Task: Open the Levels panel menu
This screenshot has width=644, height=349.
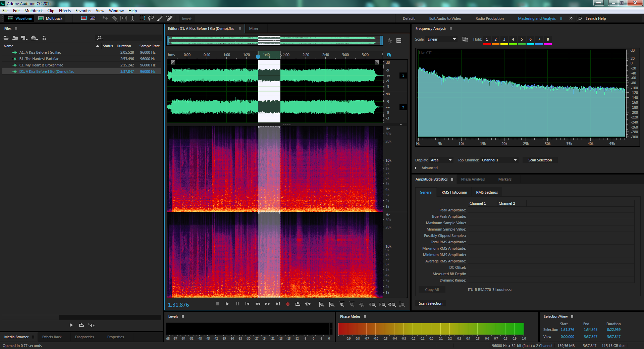Action: pyautogui.click(x=183, y=316)
